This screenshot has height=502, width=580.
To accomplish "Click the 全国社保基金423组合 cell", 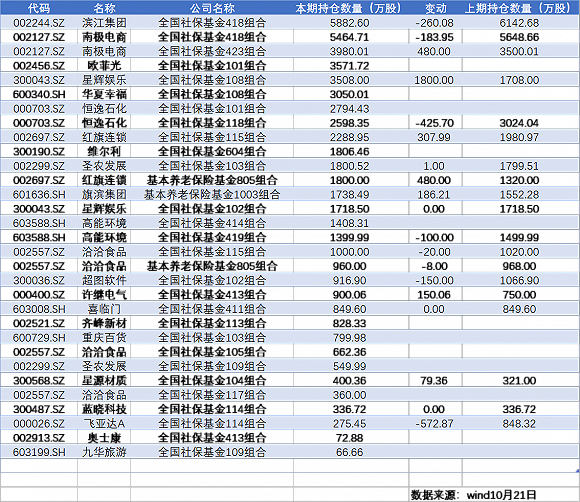I will (212, 51).
